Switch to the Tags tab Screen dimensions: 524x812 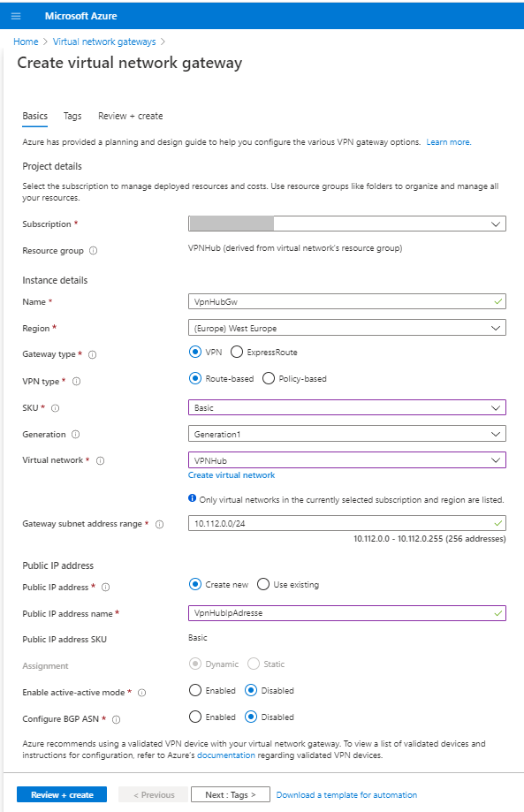[x=72, y=116]
